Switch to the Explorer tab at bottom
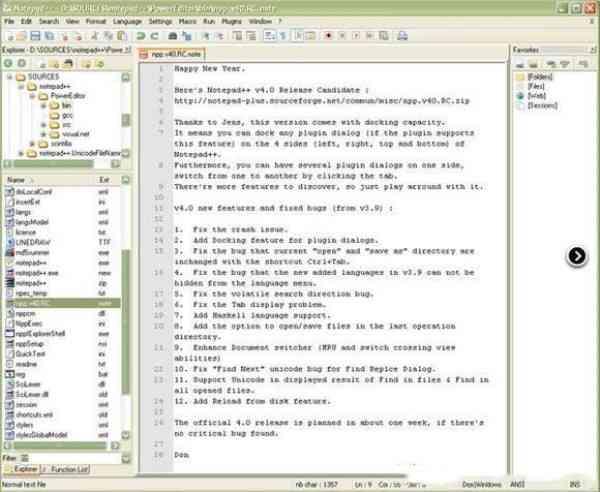Viewport: 600px width, 492px height. pyautogui.click(x=21, y=469)
